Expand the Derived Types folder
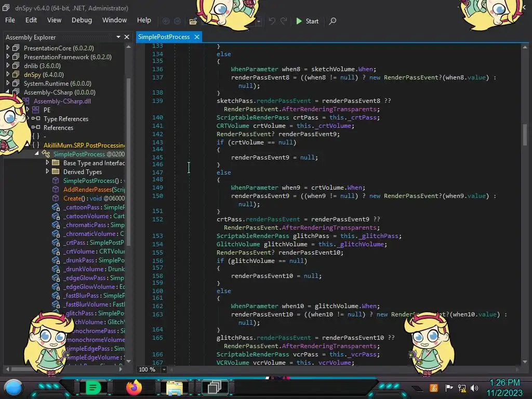532x399 pixels. click(47, 171)
